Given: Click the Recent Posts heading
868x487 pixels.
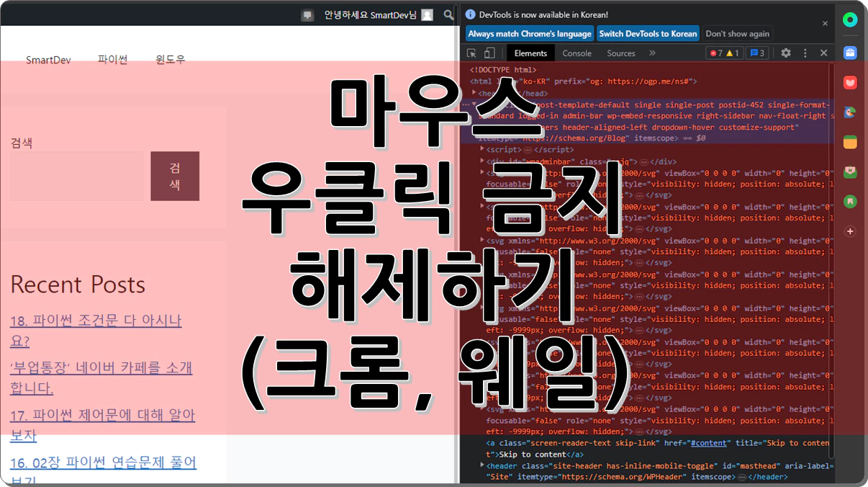Looking at the screenshot, I should point(78,284).
